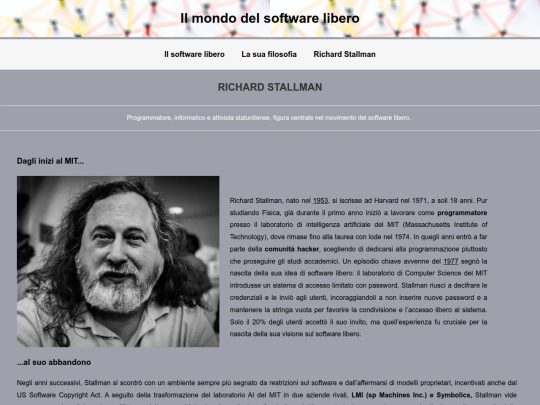Click the sentence starting 'Solo il 20% degli utenti'

tap(359, 328)
